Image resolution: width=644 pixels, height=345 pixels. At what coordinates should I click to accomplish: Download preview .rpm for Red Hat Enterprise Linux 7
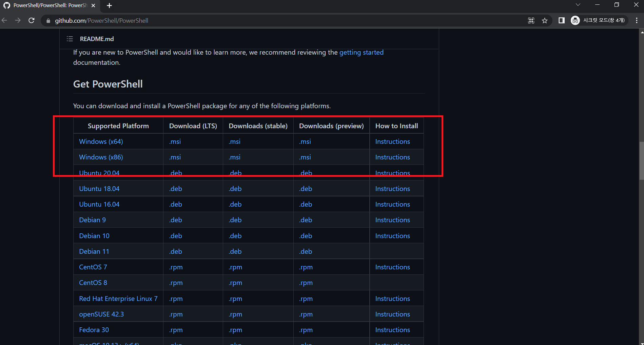[306, 299]
